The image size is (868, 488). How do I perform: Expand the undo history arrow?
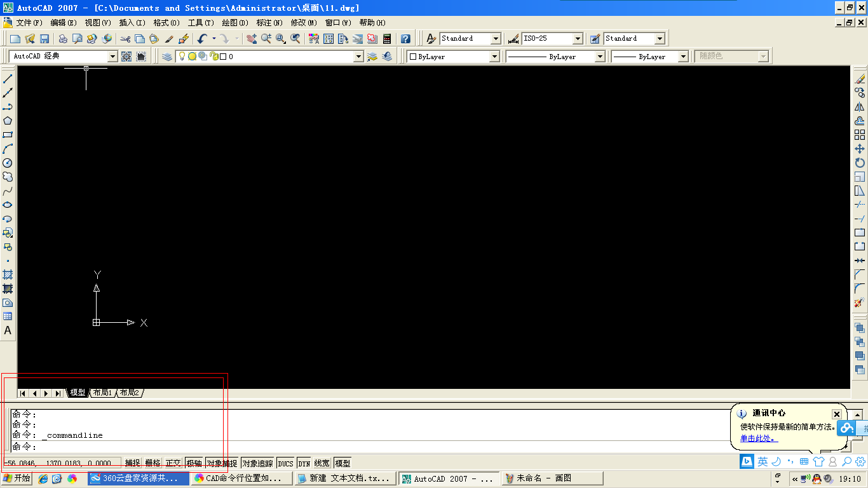pos(214,39)
